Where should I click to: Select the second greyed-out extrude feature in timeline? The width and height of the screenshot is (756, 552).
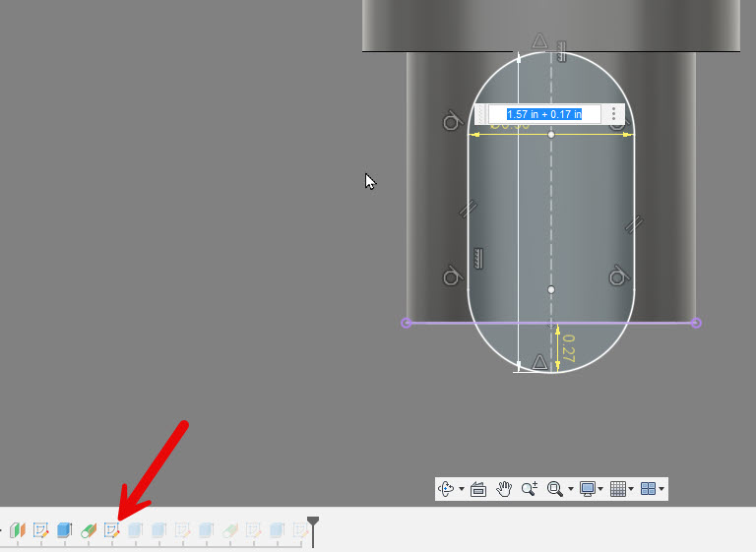(x=159, y=530)
